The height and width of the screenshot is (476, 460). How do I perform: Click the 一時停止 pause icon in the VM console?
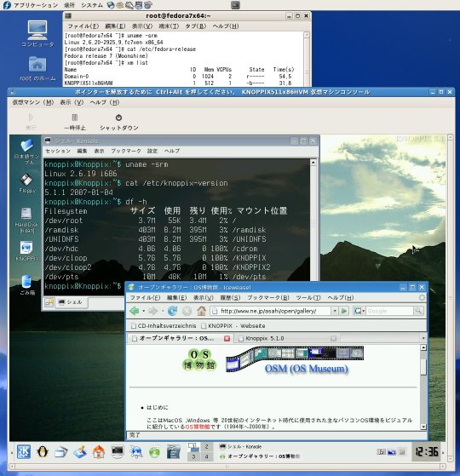(75, 118)
